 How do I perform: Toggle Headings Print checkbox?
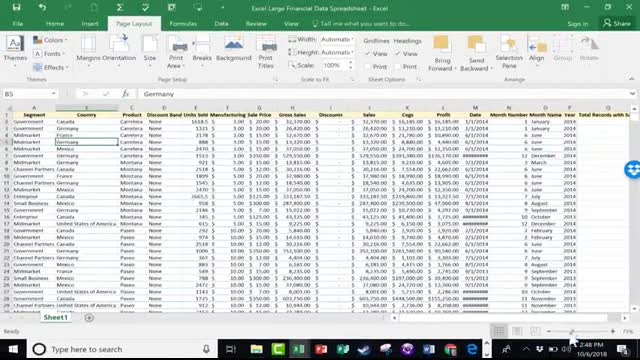[398, 67]
